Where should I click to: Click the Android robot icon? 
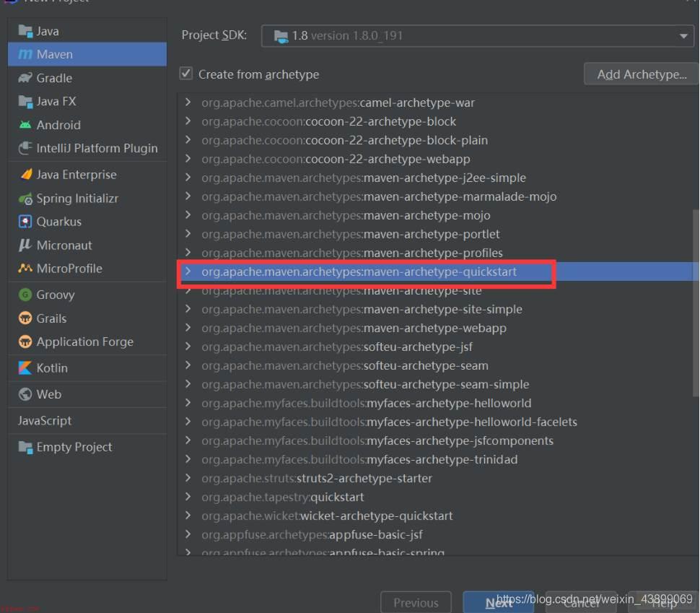(x=25, y=125)
